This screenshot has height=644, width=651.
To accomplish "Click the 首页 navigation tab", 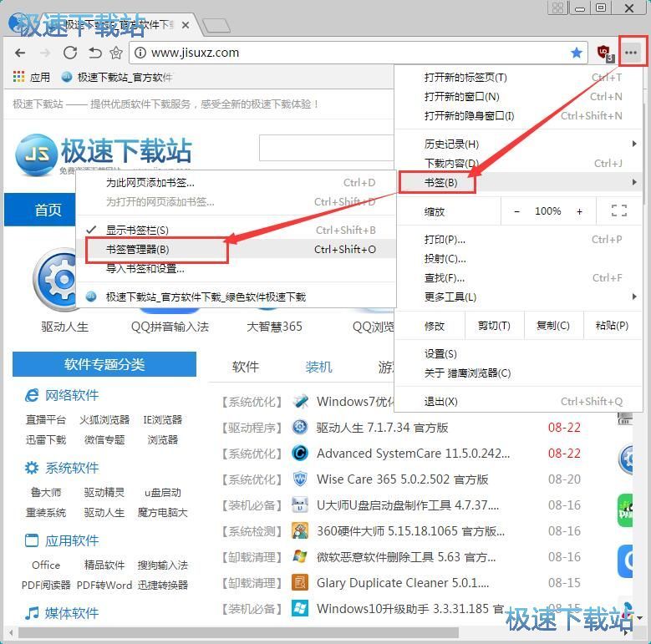I will click(x=40, y=210).
